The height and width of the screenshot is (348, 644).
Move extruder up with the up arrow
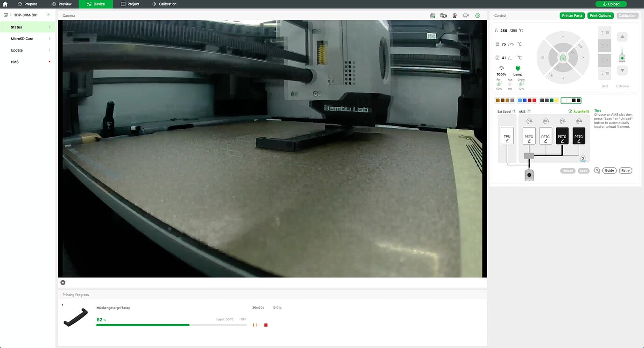622,37
